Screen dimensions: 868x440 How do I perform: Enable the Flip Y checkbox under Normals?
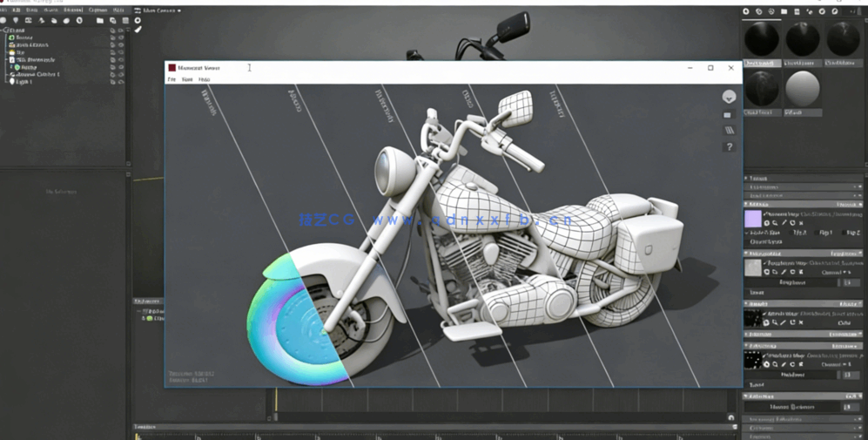[818, 233]
